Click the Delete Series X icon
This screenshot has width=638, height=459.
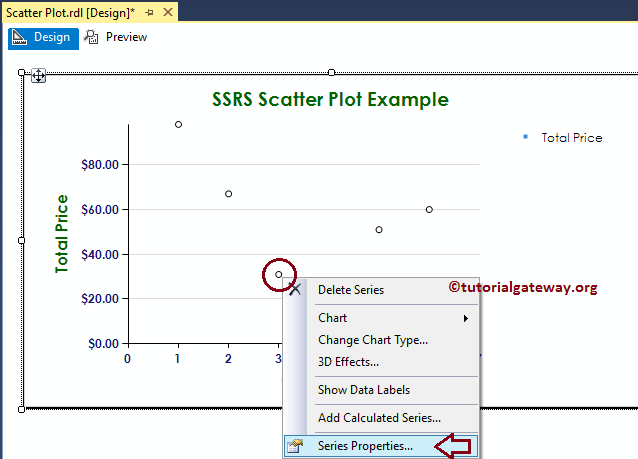295,290
